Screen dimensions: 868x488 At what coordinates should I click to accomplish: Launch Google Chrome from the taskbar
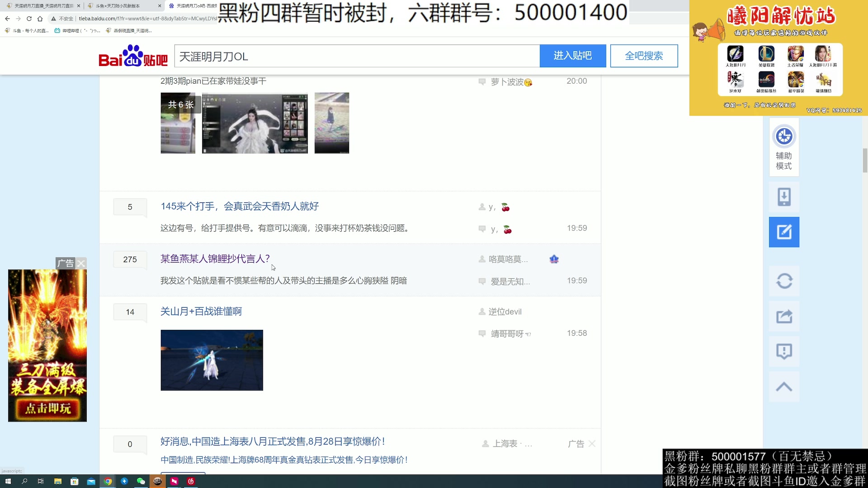click(108, 482)
